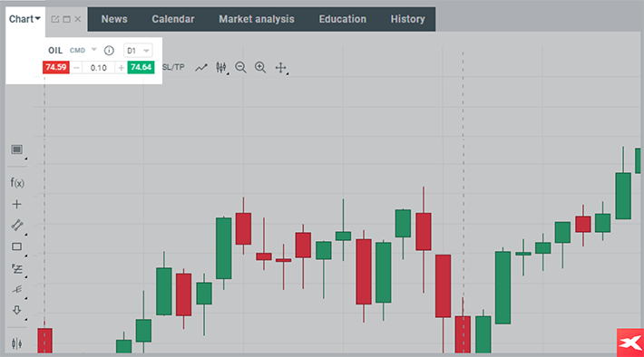Expand the OIL CMD instrument dropdown
The width and height of the screenshot is (644, 357).
click(x=94, y=50)
